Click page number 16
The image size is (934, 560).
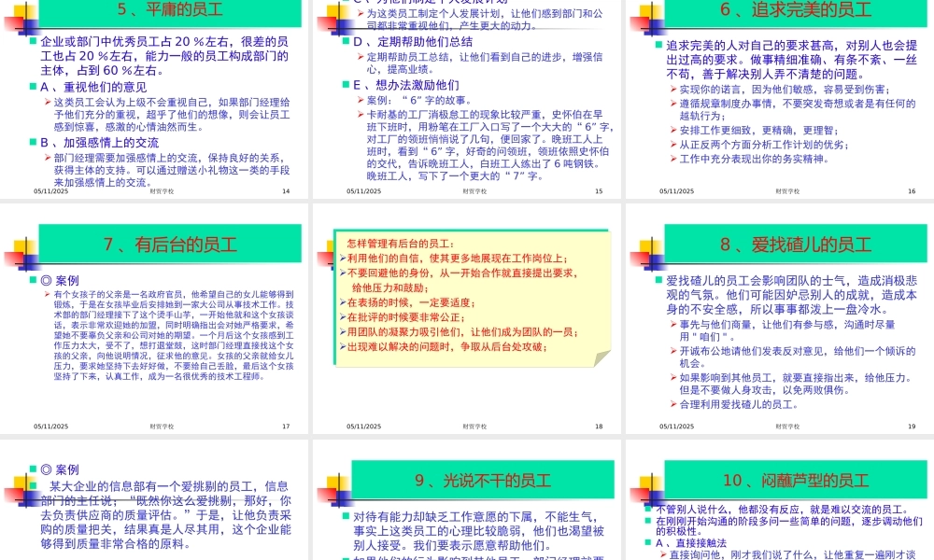pos(912,191)
